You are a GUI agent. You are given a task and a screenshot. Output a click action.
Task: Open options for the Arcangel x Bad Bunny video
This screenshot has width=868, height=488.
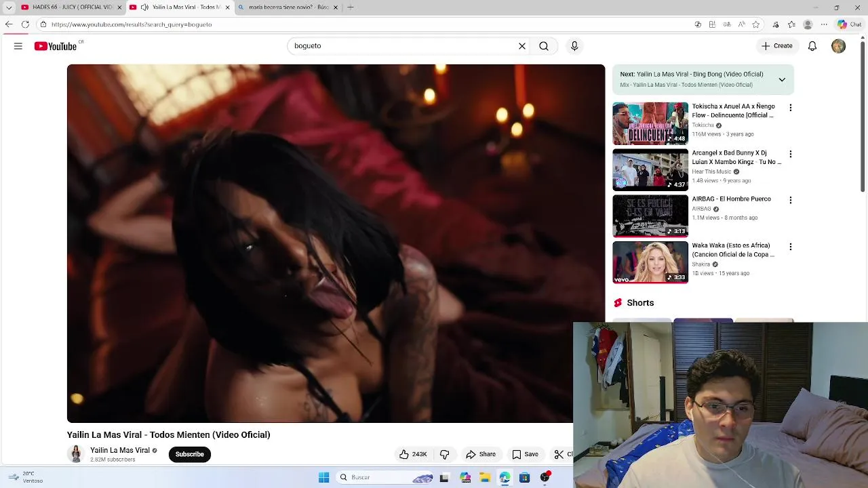pos(790,154)
